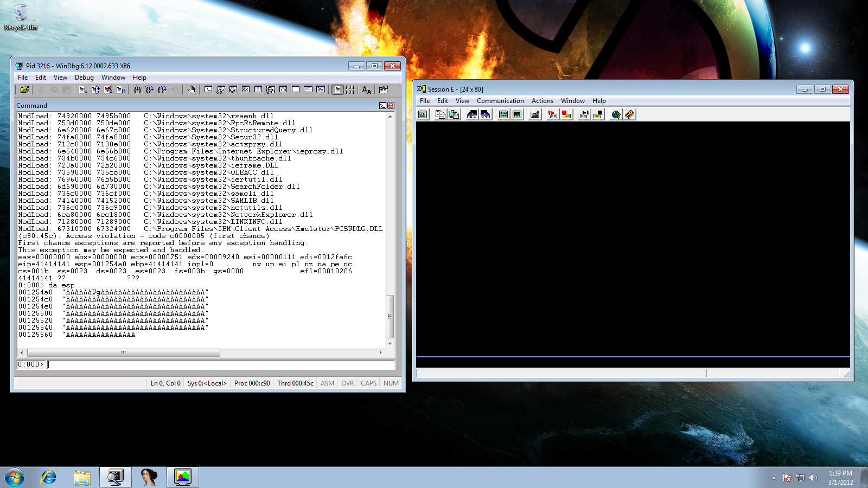The image size is (868, 488).
Task: Open the Memory window toolbar icon
Action: tap(258, 89)
